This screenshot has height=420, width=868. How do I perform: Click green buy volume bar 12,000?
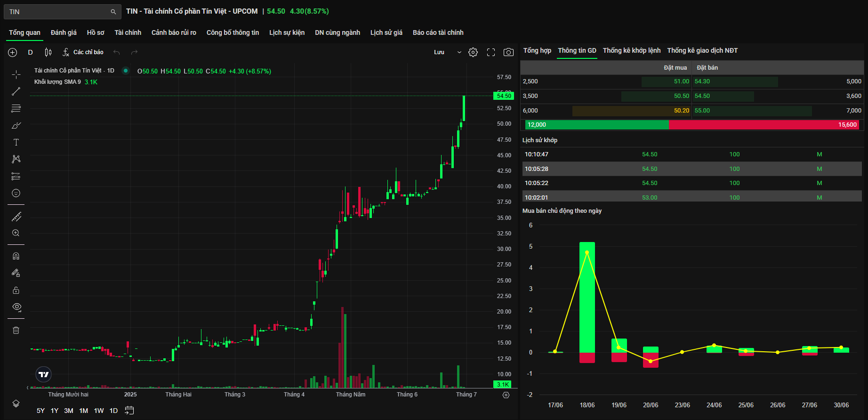point(597,125)
